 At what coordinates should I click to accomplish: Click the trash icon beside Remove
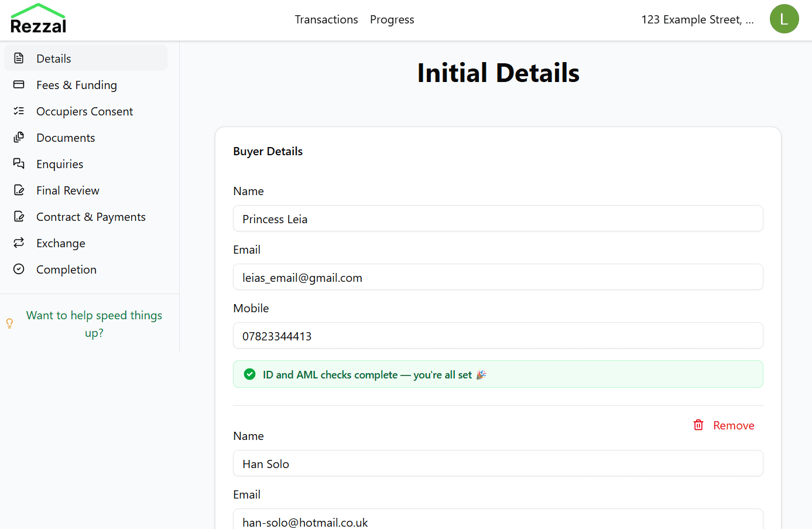pyautogui.click(x=698, y=425)
